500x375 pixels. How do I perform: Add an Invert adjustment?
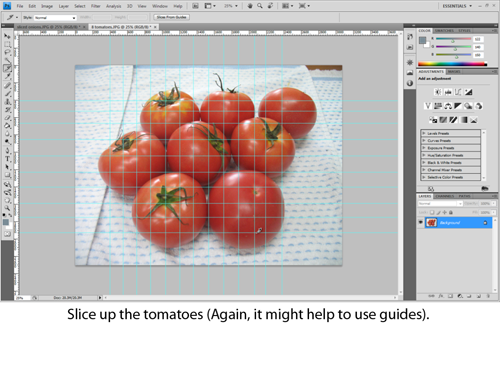point(433,120)
